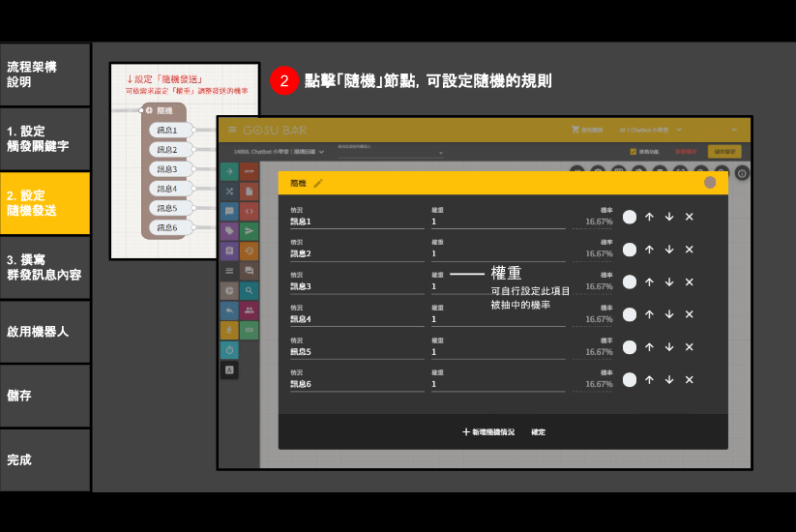Go to 2. 設定隨機發送 section

45,203
